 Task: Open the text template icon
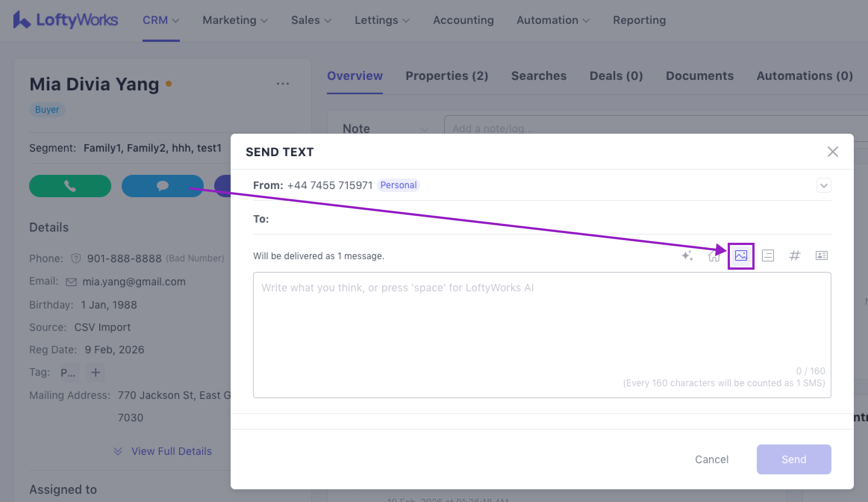click(x=768, y=256)
